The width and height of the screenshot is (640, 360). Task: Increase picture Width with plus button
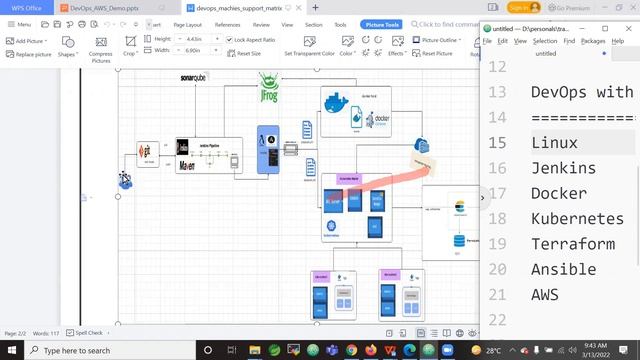(x=216, y=51)
